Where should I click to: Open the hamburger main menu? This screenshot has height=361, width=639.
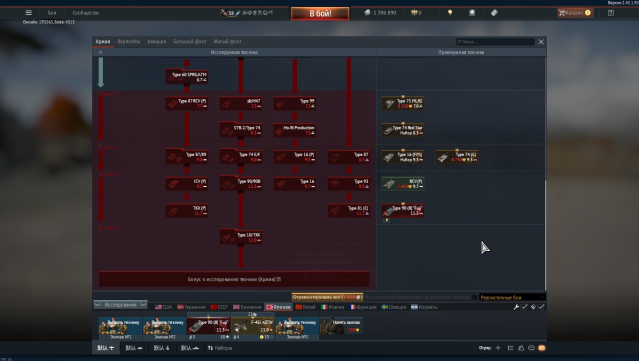click(29, 13)
